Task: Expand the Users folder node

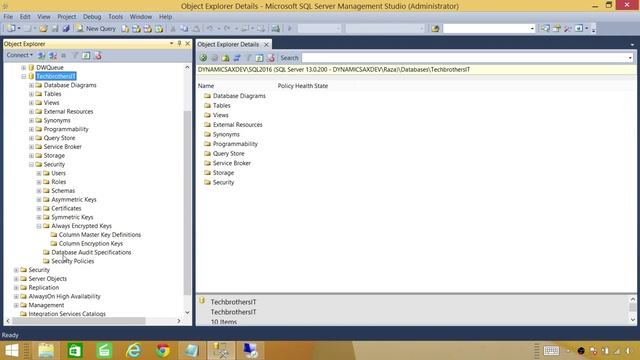Action: pos(39,173)
